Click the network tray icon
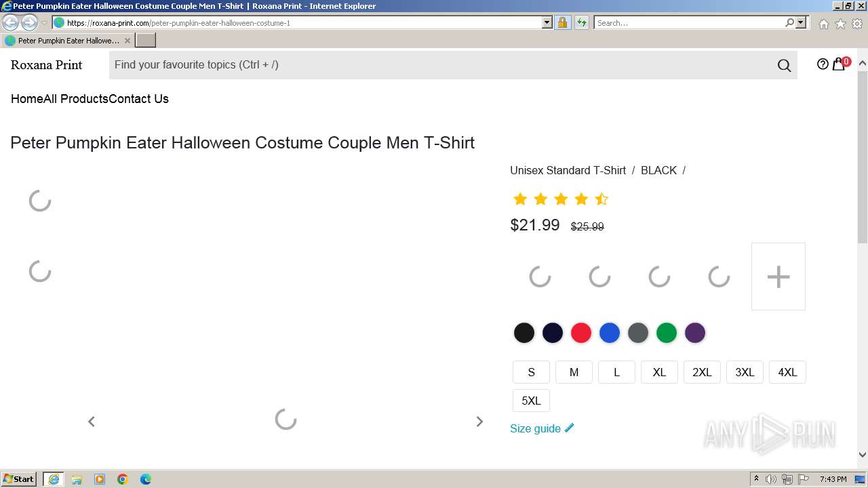The image size is (868, 488). (787, 479)
